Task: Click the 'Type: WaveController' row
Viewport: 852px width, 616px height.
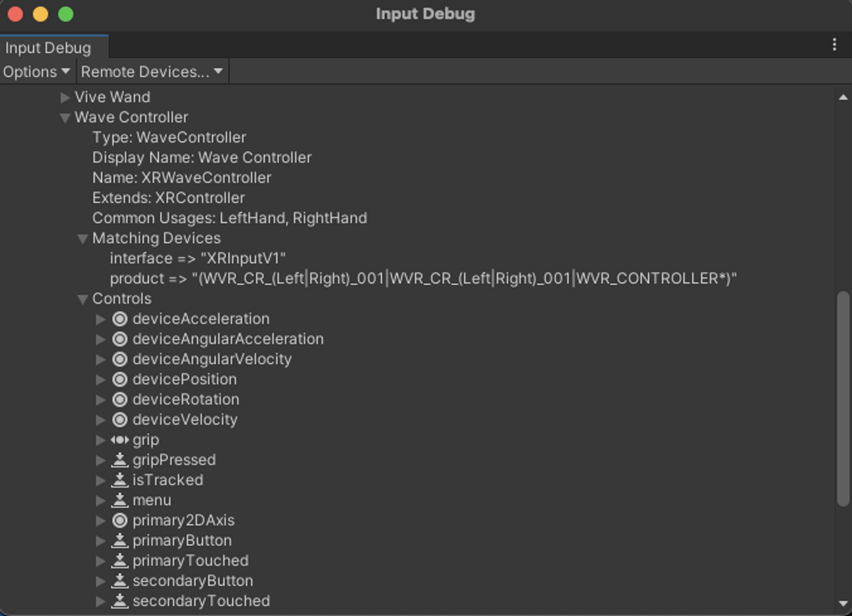Action: pos(419,138)
